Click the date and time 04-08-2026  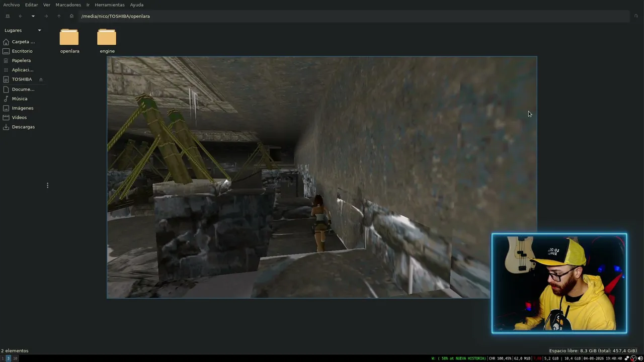click(602, 358)
